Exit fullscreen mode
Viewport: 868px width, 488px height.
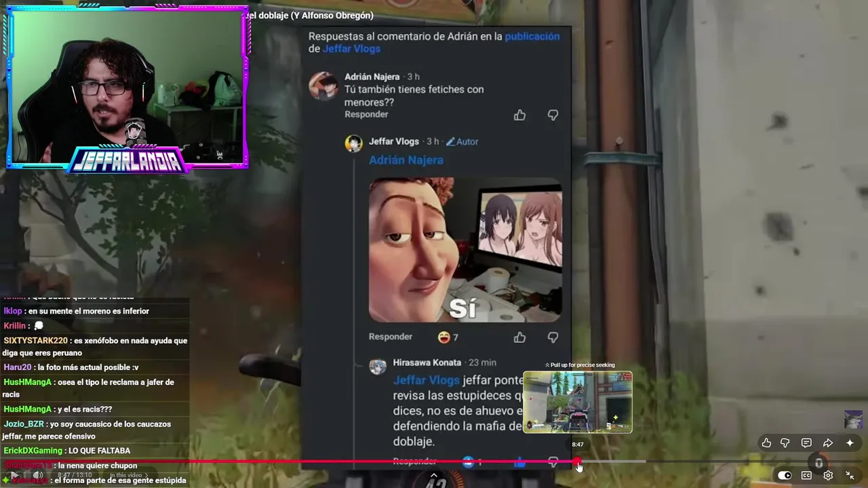pyautogui.click(x=850, y=475)
